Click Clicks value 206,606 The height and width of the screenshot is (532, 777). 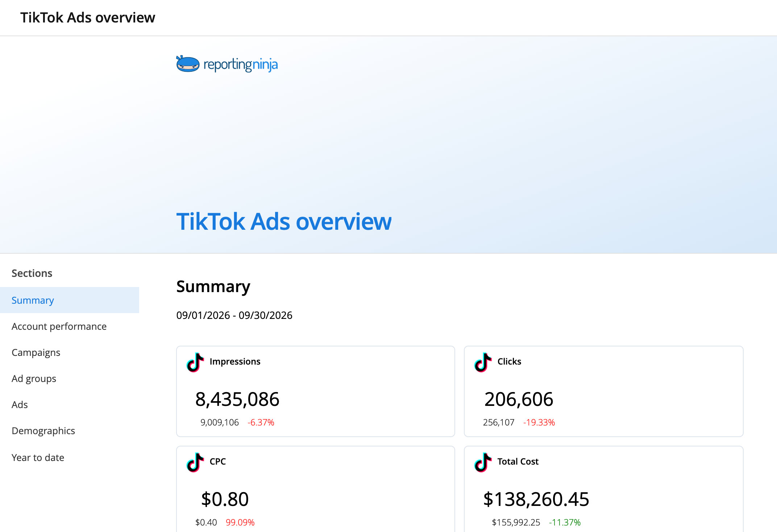tap(519, 399)
